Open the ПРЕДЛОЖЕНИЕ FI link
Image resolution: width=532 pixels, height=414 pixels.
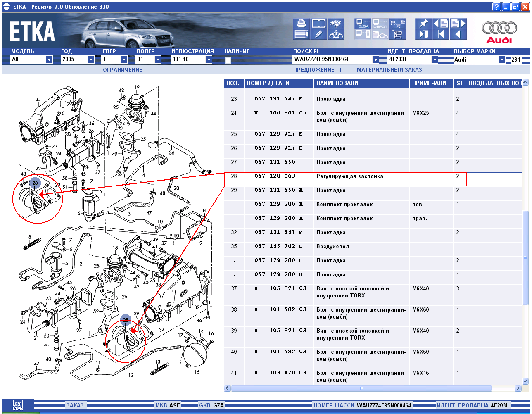[317, 70]
